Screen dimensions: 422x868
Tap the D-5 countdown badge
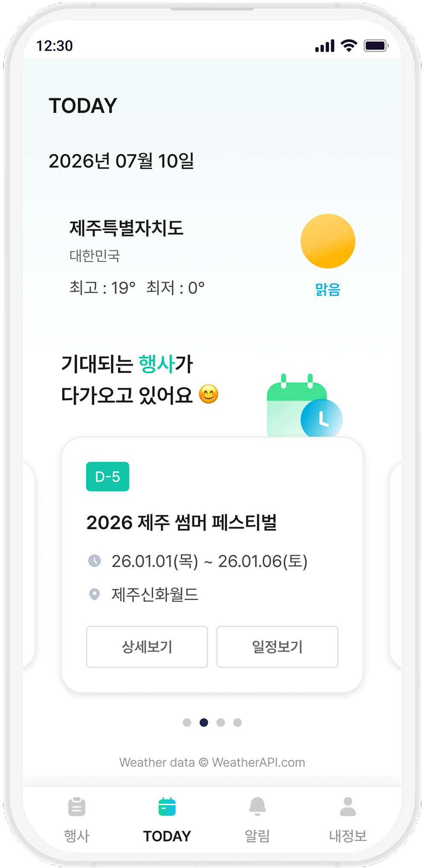click(108, 476)
